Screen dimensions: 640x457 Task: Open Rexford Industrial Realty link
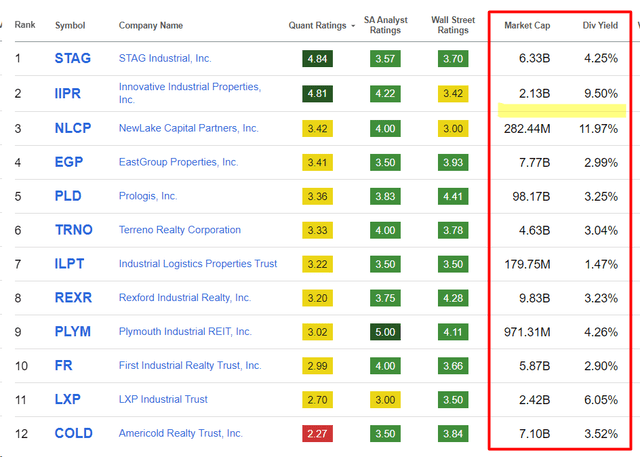point(185,297)
